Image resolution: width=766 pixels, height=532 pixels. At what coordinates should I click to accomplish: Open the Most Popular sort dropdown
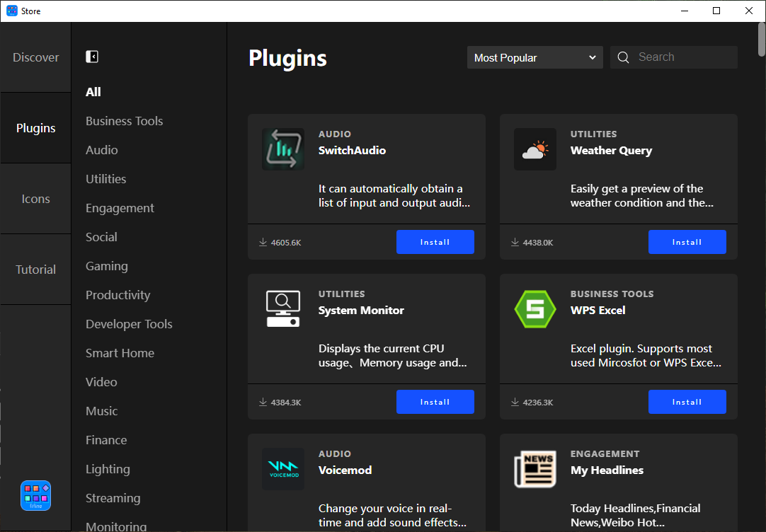[535, 57]
